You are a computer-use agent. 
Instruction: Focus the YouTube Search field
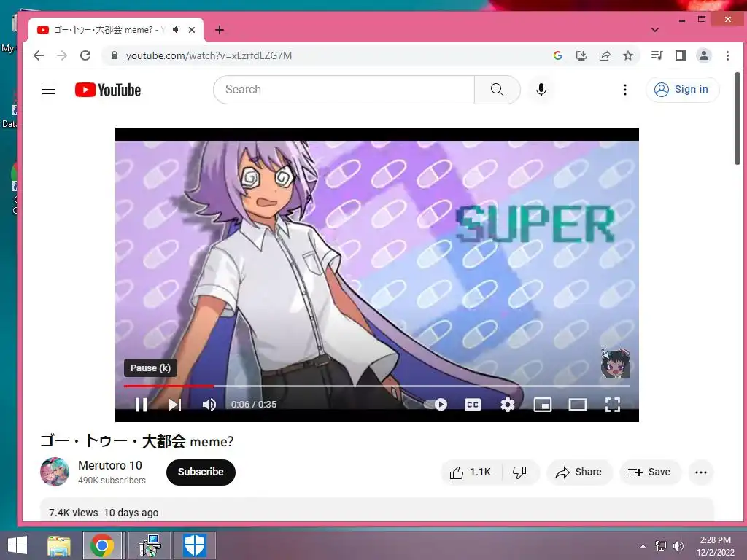pos(344,90)
